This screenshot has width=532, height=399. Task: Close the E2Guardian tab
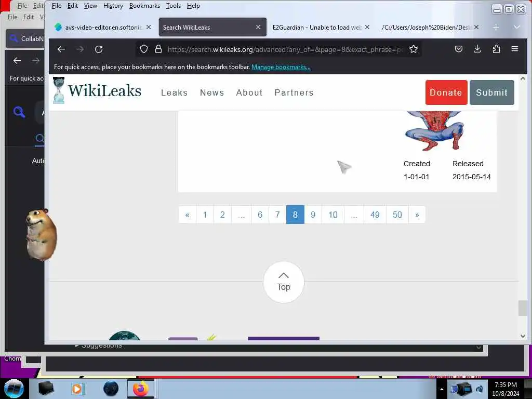tap(367, 27)
